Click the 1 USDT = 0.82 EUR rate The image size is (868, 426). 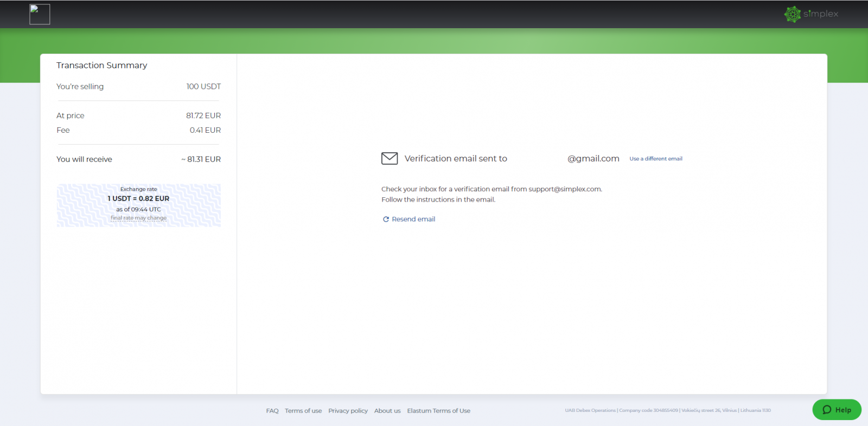(138, 199)
